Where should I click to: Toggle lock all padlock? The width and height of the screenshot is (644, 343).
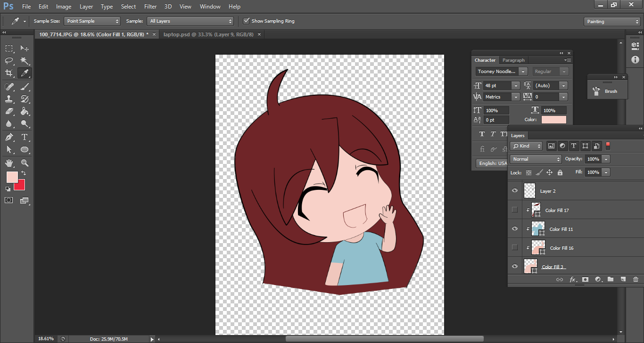coord(560,172)
